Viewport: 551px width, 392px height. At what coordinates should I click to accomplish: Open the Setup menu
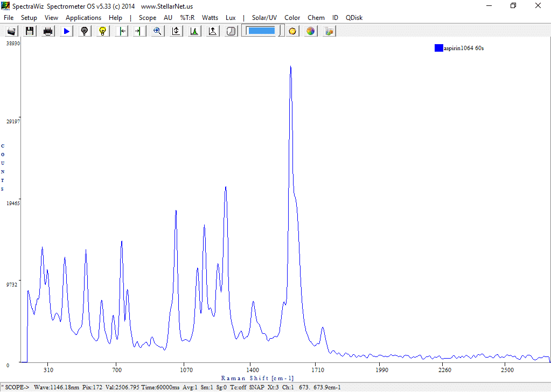tap(29, 18)
